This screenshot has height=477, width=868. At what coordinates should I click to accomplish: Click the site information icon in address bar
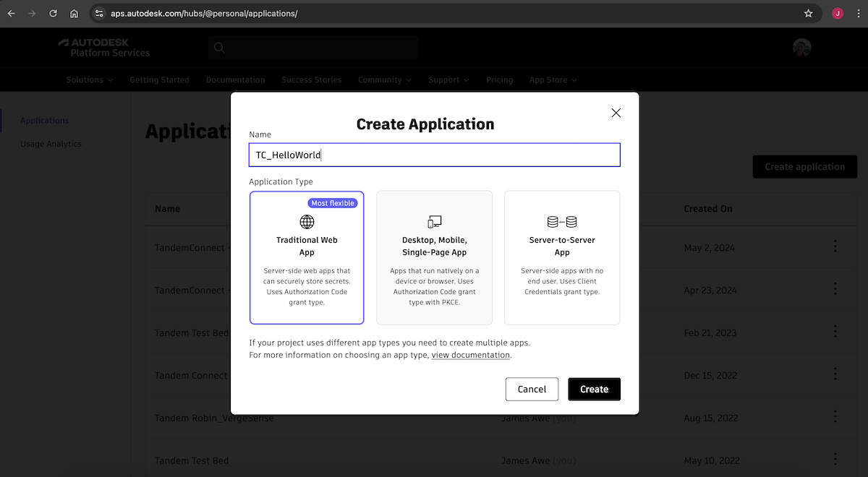coord(100,13)
